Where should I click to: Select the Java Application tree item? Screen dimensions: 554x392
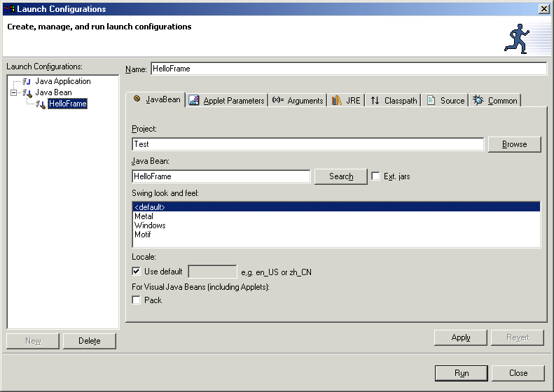point(63,81)
